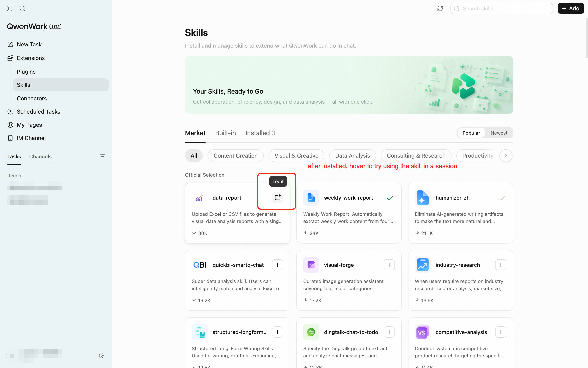This screenshot has height=368, width=588.
Task: Open the quickbi-smartq-chat skill title
Action: point(238,265)
